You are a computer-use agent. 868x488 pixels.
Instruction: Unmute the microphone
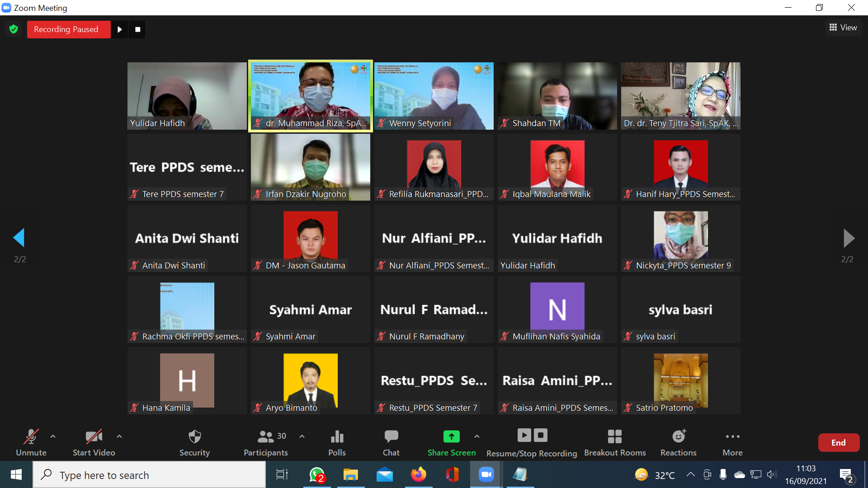[31, 442]
